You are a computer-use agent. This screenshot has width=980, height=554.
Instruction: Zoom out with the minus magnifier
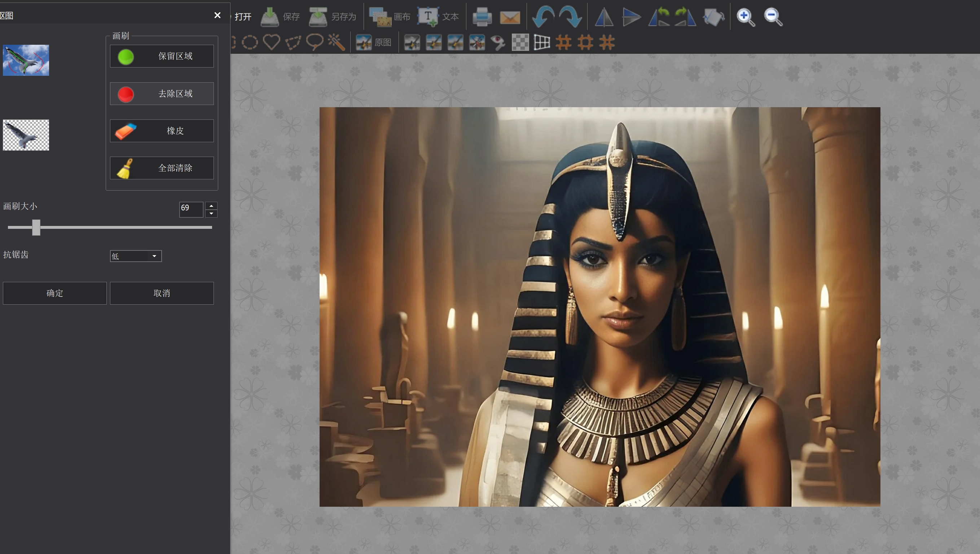773,17
